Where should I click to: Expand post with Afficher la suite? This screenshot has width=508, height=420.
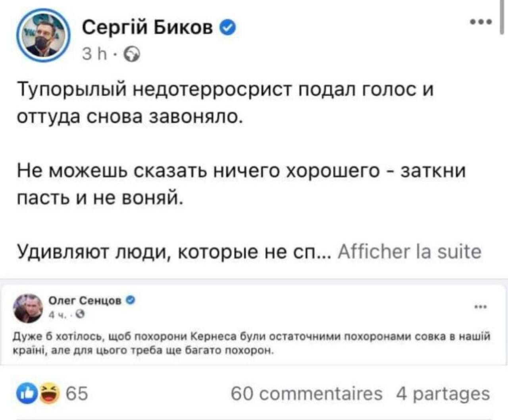[409, 252]
